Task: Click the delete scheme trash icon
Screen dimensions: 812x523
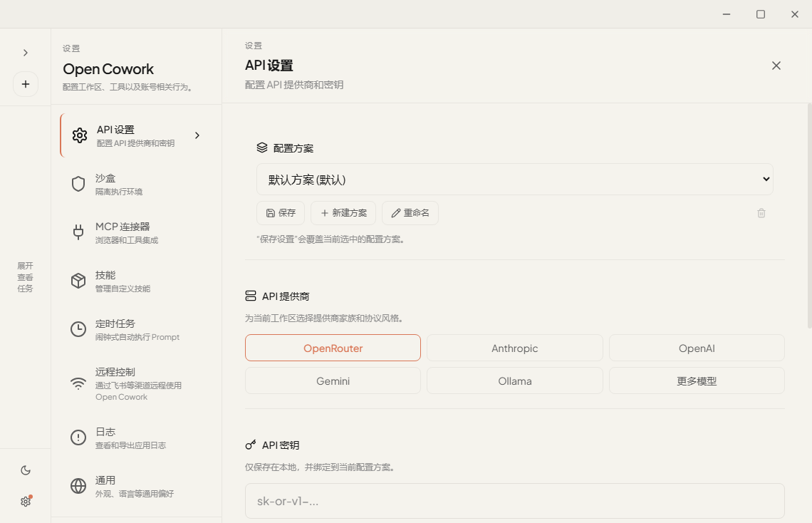Action: pos(761,213)
